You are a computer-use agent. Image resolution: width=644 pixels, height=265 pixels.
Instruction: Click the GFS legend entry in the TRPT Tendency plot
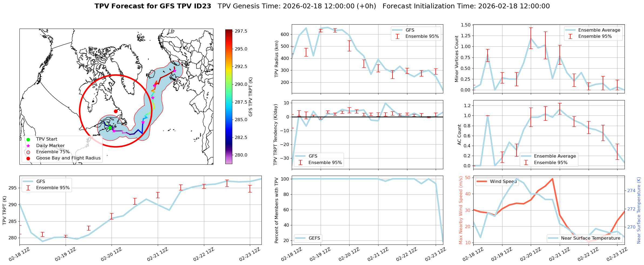[313, 156]
